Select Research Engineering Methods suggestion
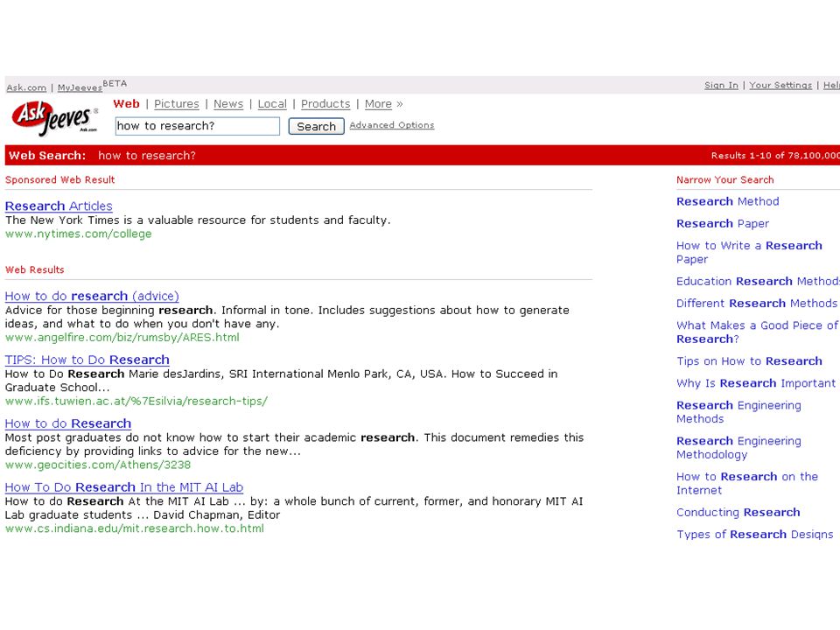The width and height of the screenshot is (840, 630). (738, 412)
